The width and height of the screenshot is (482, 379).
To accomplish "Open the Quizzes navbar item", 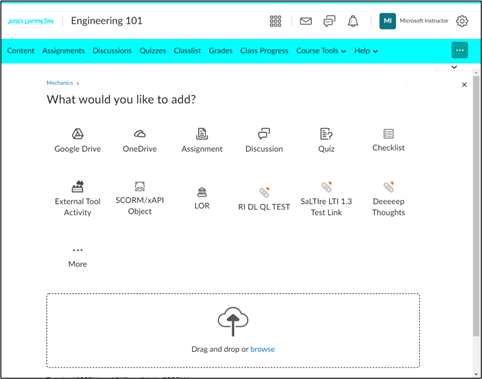I will coord(153,51).
